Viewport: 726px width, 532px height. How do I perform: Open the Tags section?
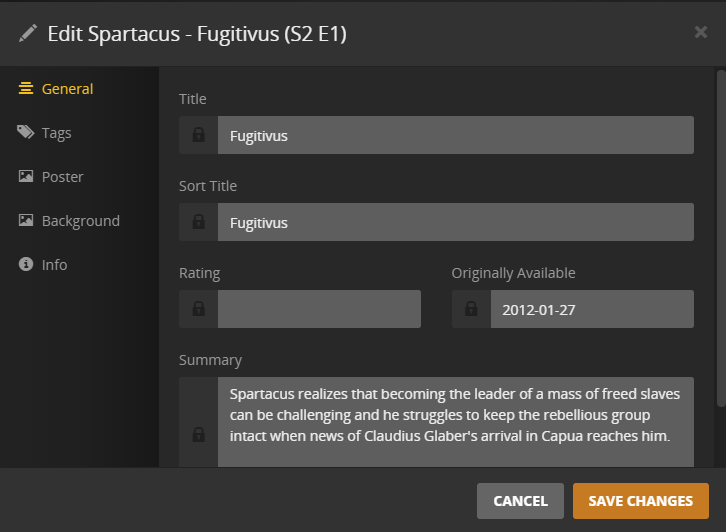[x=56, y=133]
